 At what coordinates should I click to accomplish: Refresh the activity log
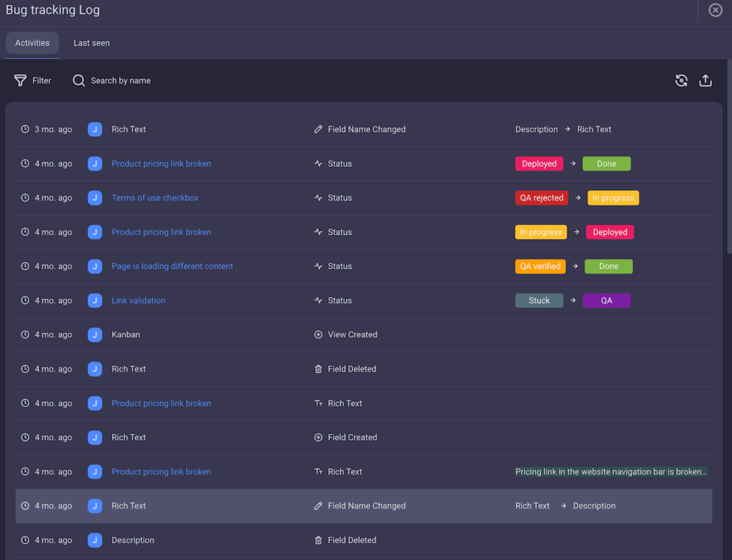[681, 80]
